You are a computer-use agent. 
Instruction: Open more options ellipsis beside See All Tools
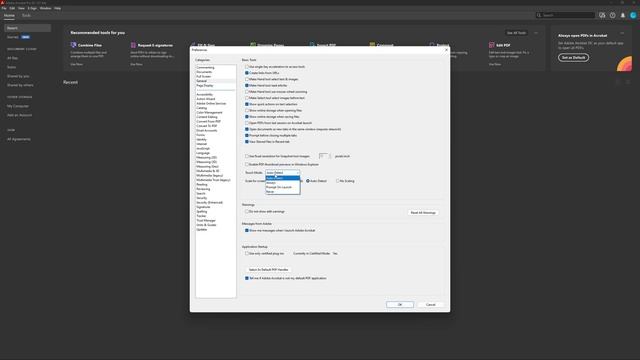536,33
